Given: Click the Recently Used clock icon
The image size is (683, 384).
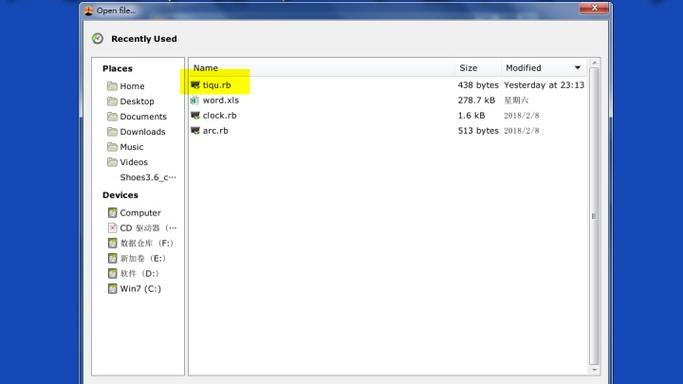Looking at the screenshot, I should 98,39.
